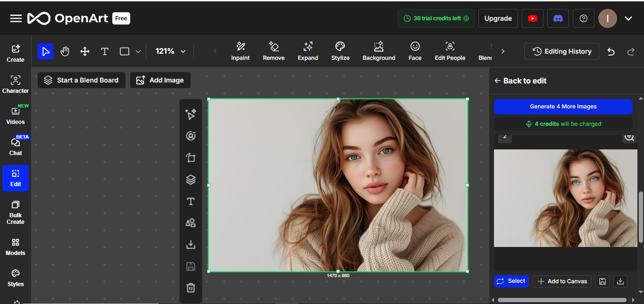Redo the last edit
644x304 pixels.
(631, 51)
